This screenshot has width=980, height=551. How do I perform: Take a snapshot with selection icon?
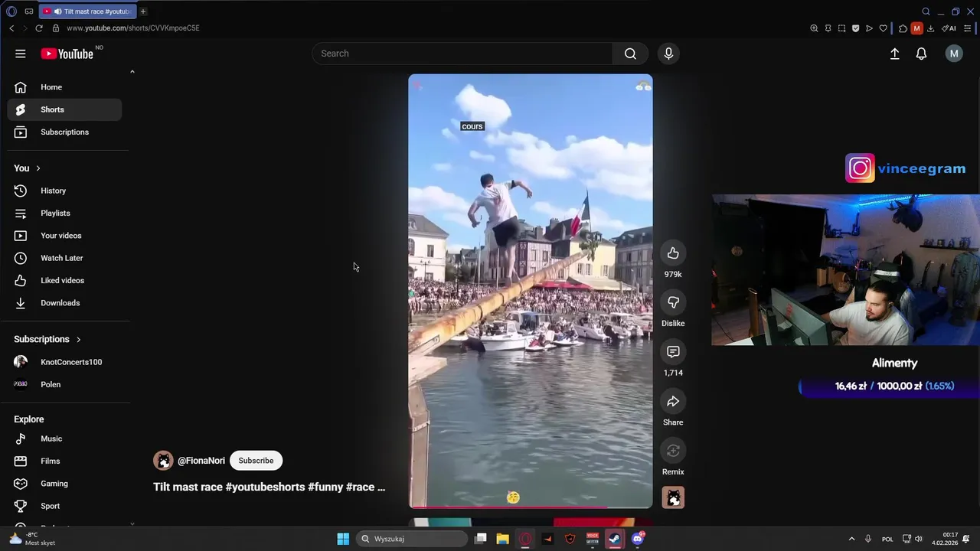coord(841,28)
